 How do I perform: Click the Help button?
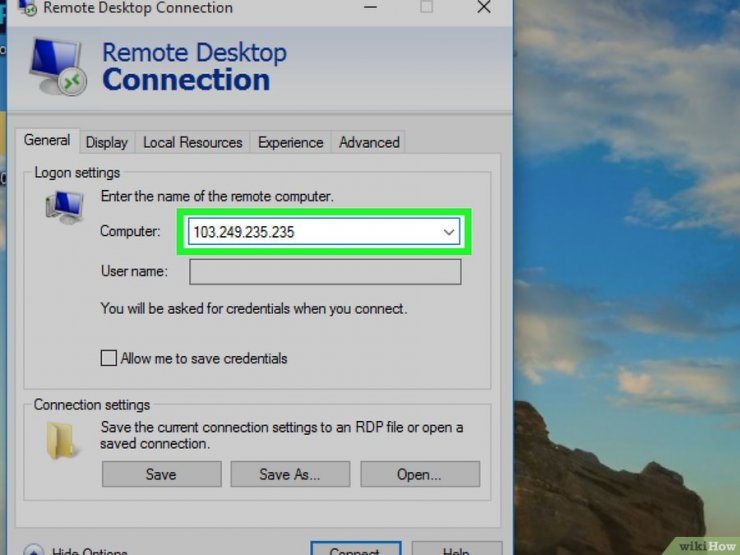point(455,550)
